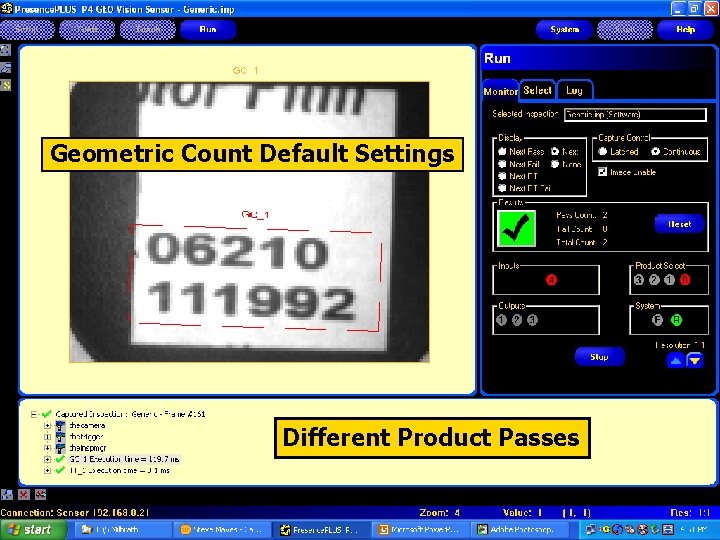Click the second icon in the left sidebar
This screenshot has width=720, height=540.
5,68
